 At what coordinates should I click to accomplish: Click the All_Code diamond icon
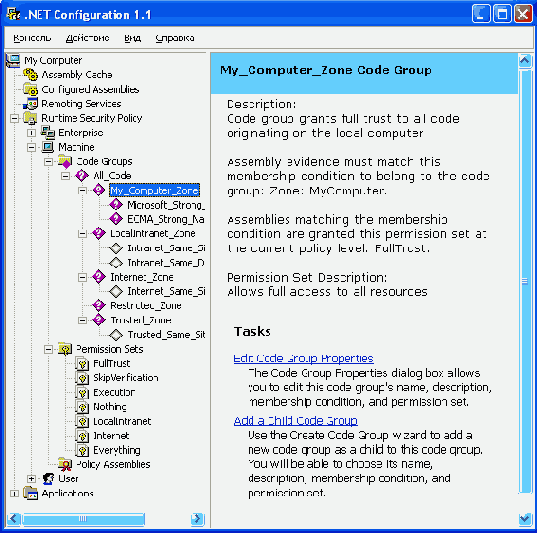(x=82, y=176)
